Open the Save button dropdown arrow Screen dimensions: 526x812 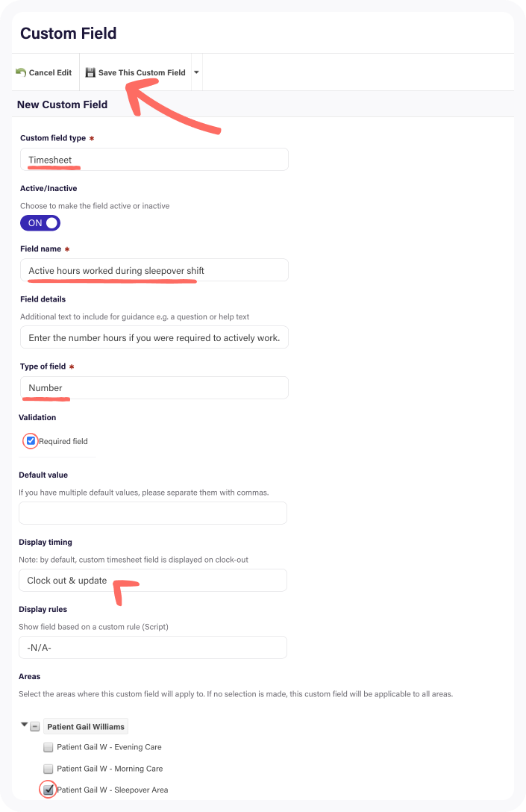(x=196, y=72)
